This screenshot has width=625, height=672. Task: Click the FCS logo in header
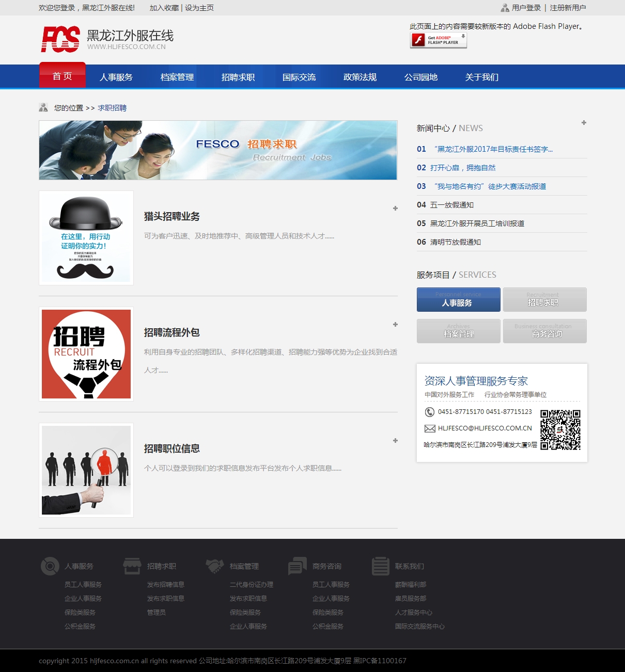(x=60, y=39)
